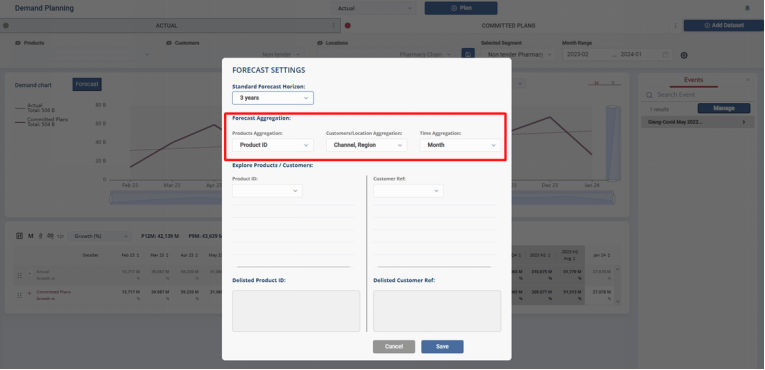765x370 pixels.
Task: Click the Delisted Product ID box
Action: pyautogui.click(x=296, y=311)
